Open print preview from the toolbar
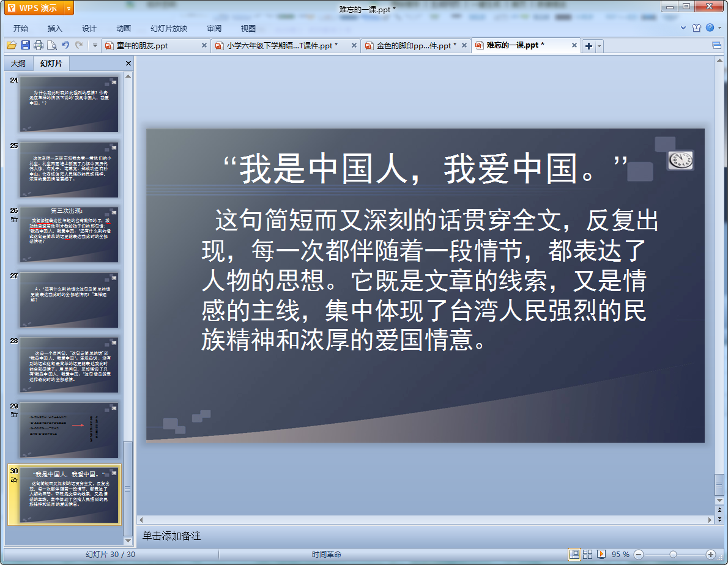This screenshot has height=565, width=728. click(52, 45)
